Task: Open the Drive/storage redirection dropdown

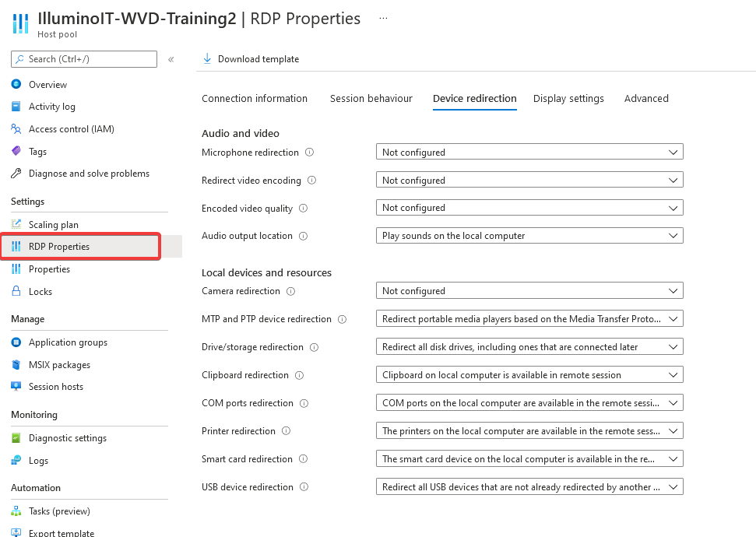Action: coord(529,346)
